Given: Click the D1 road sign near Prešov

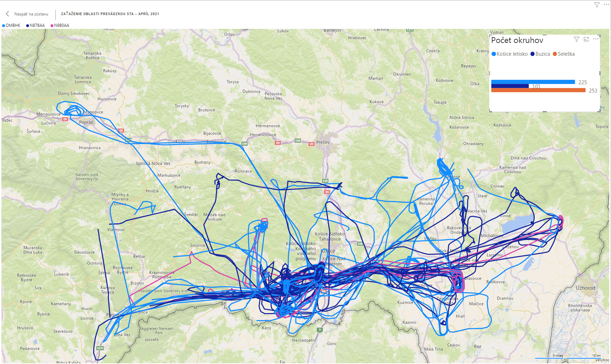Looking at the screenshot, I should pos(312,144).
